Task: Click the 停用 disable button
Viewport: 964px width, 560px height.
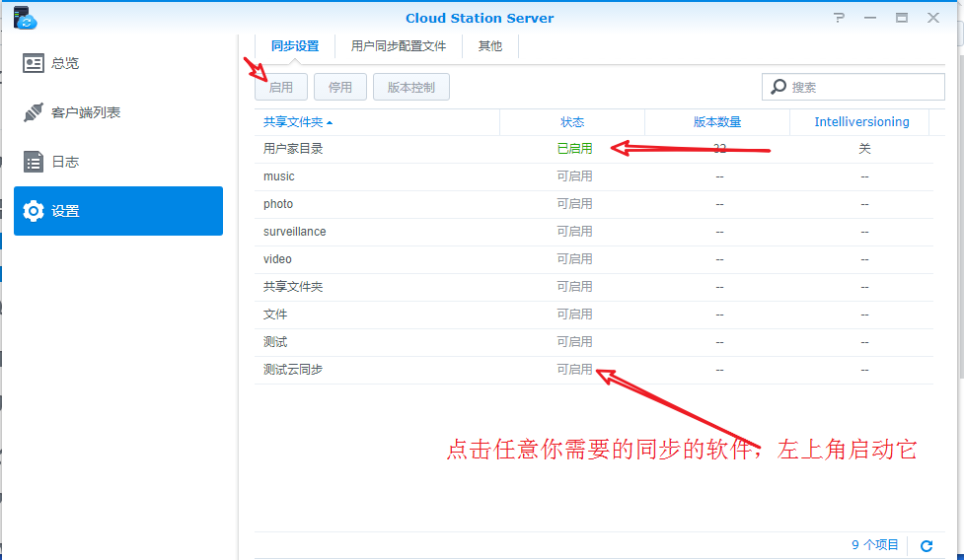Action: pos(340,87)
